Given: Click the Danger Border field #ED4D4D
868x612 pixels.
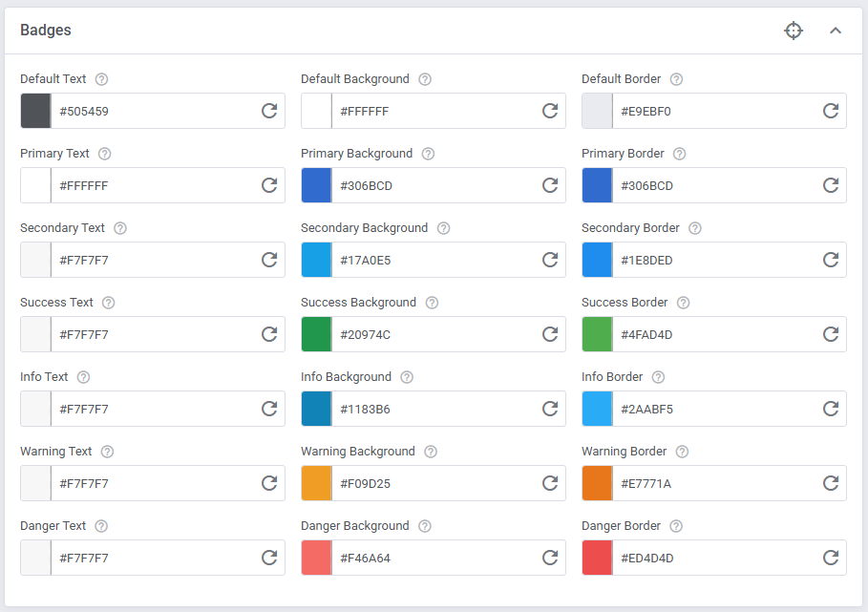Looking at the screenshot, I should 714,558.
